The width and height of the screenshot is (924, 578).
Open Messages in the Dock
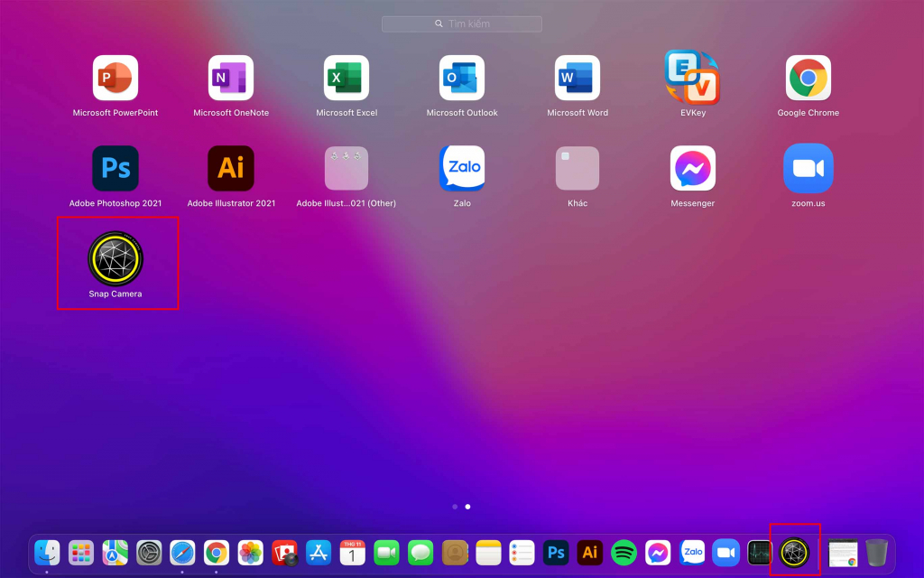[x=420, y=554]
